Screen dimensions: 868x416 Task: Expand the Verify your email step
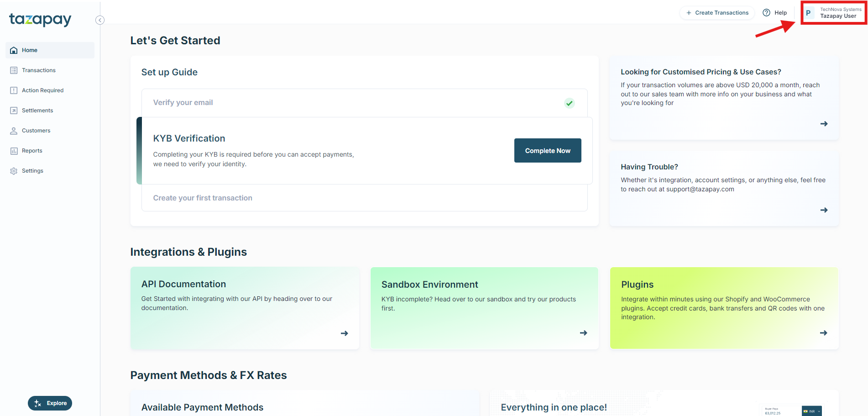click(x=364, y=103)
